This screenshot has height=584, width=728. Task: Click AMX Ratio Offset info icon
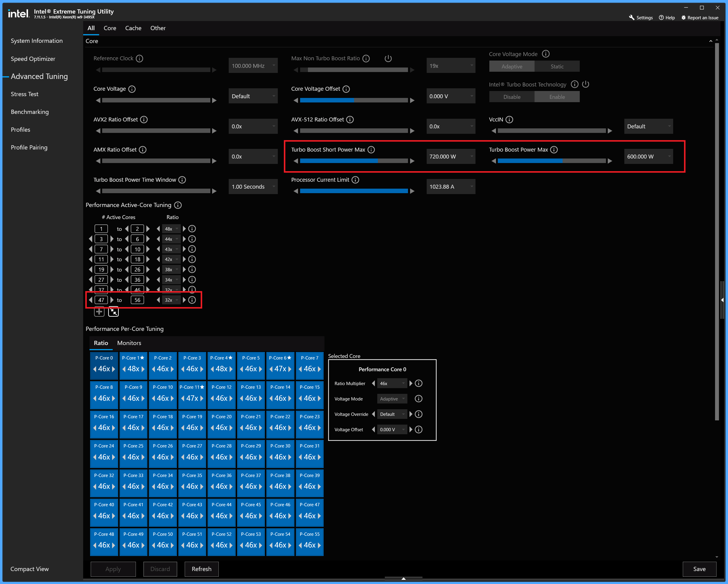pyautogui.click(x=143, y=150)
